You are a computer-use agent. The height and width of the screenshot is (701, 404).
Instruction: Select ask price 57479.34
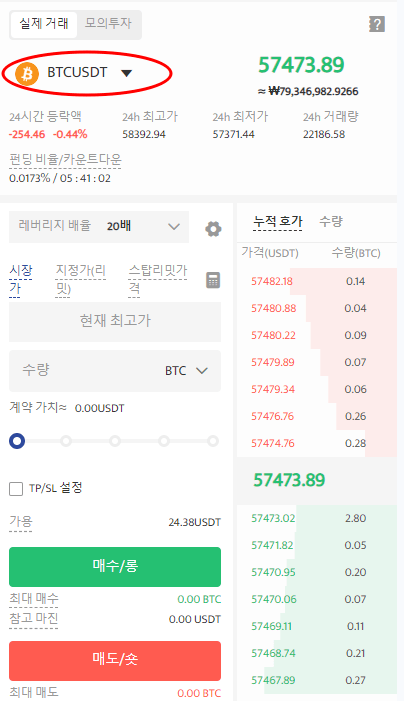pyautogui.click(x=273, y=389)
